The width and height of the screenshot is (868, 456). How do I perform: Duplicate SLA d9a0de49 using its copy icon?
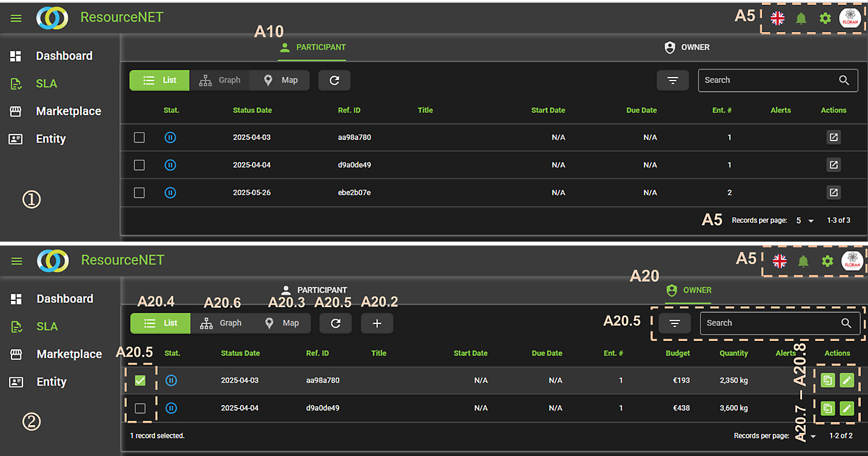coord(827,408)
